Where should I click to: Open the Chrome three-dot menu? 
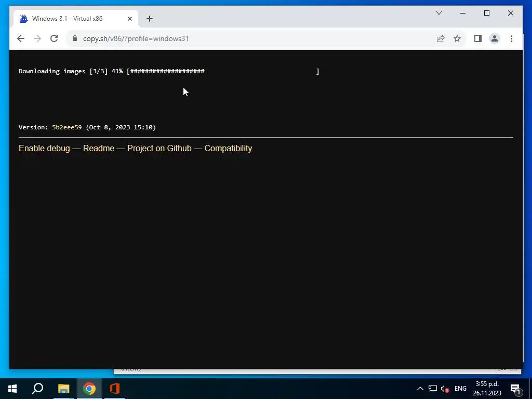click(511, 38)
